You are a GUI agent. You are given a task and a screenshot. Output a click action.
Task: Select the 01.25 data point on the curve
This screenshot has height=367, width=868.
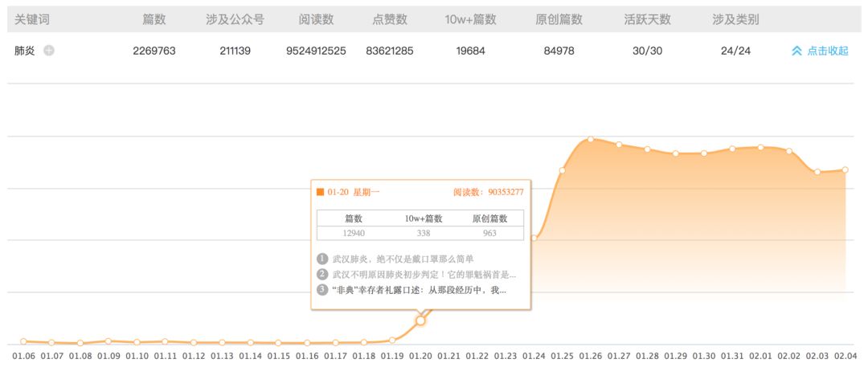(562, 169)
